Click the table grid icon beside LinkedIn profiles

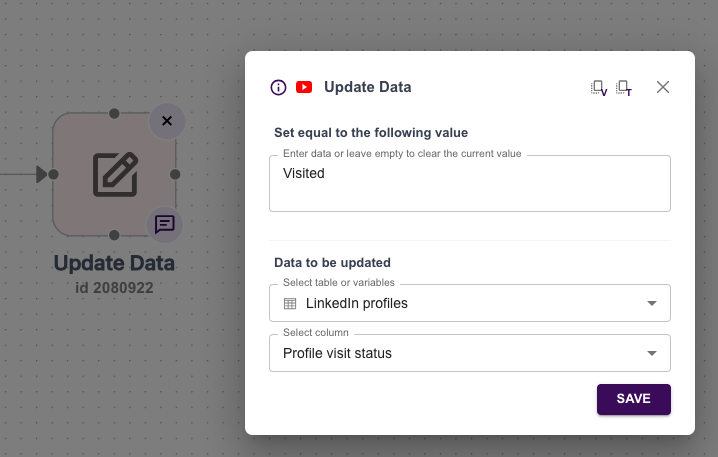tap(290, 303)
